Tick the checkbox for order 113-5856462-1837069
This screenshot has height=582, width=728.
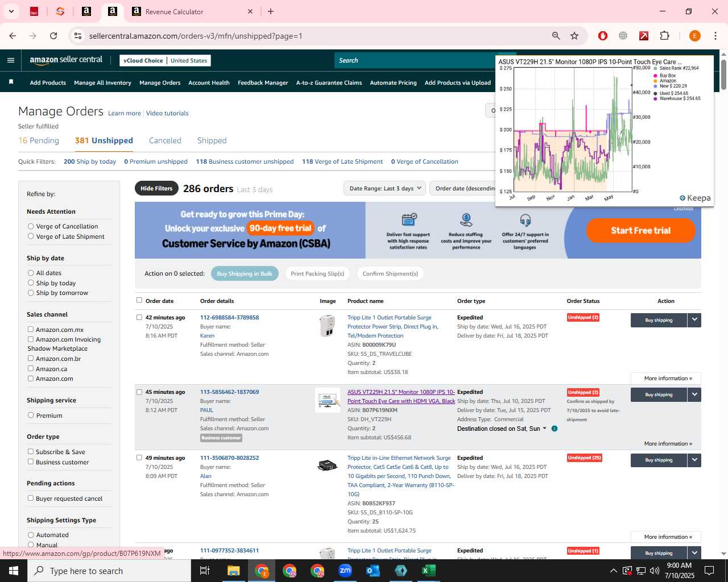139,392
